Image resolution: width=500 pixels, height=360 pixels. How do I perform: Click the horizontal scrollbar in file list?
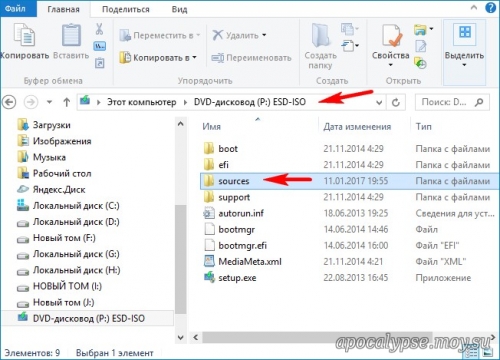[318, 337]
